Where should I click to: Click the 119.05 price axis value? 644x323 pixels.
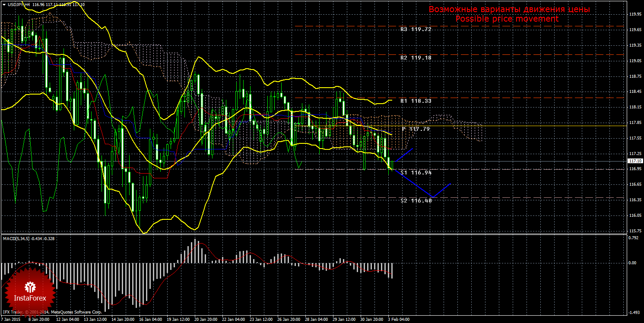(635, 61)
